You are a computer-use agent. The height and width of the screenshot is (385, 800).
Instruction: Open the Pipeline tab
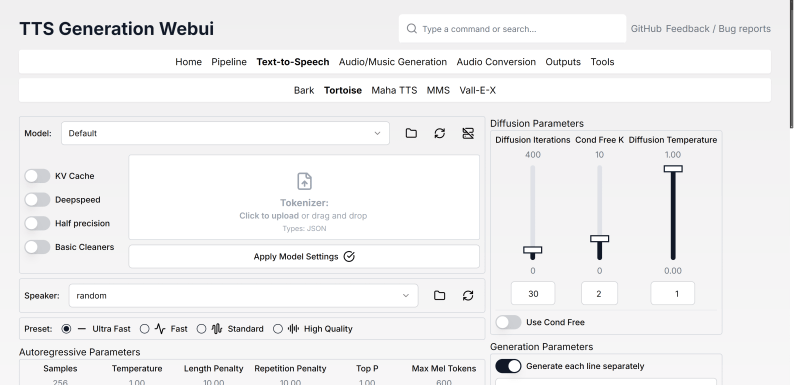(229, 62)
